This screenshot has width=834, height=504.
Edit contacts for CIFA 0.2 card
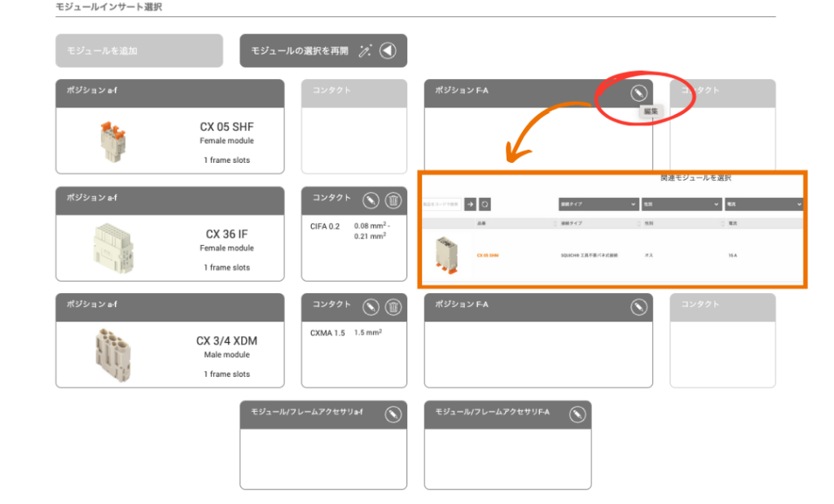coord(371,200)
